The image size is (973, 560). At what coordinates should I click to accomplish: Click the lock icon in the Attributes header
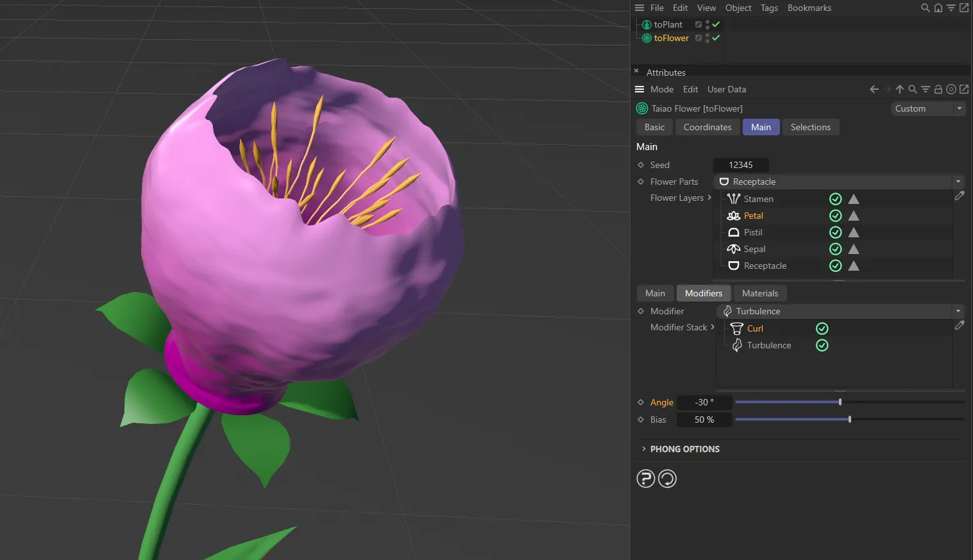[938, 89]
